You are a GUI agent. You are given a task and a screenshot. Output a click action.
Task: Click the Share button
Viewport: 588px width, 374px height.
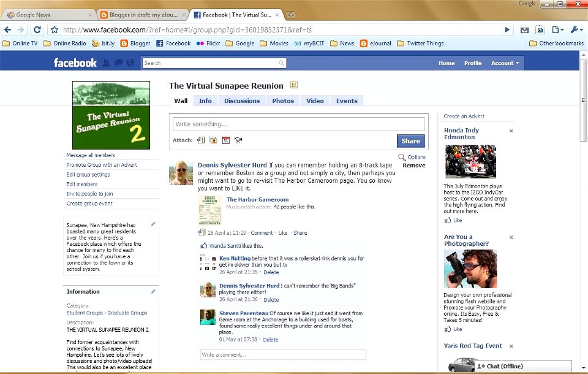pos(410,141)
